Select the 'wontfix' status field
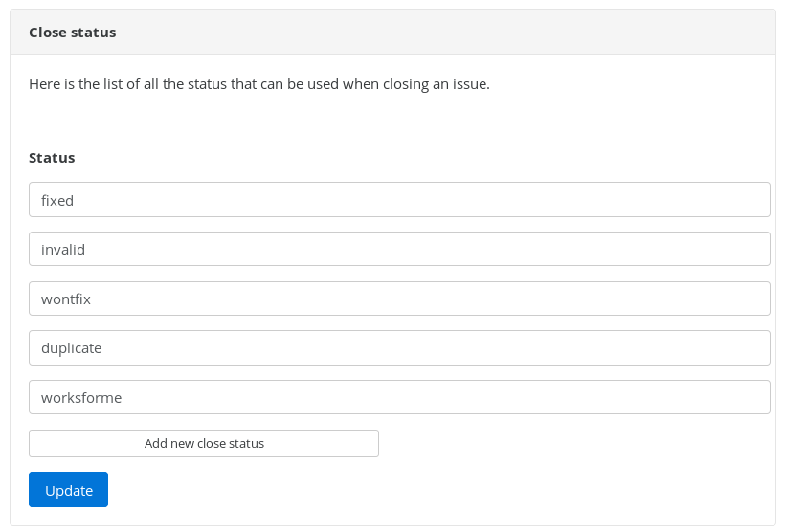The height and width of the screenshot is (532, 785). tap(399, 299)
